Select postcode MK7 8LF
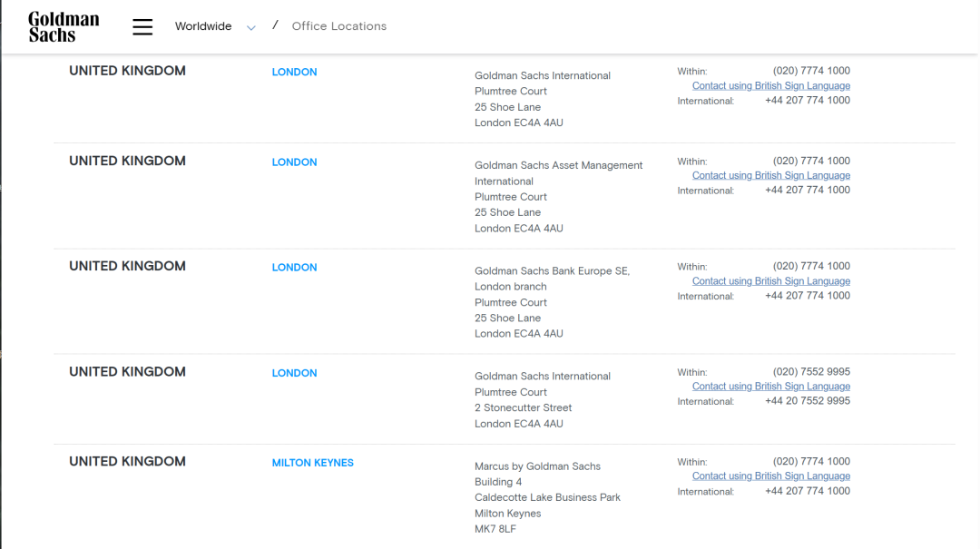This screenshot has height=549, width=980. (x=495, y=529)
